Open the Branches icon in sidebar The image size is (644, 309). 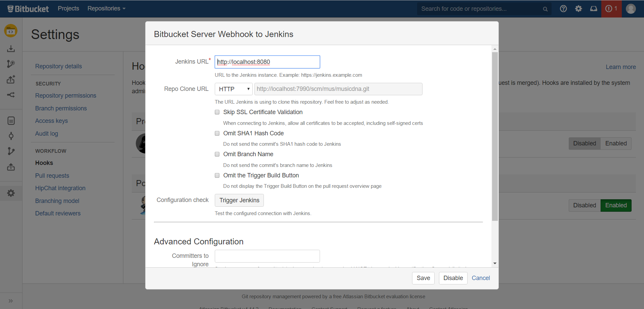click(11, 151)
